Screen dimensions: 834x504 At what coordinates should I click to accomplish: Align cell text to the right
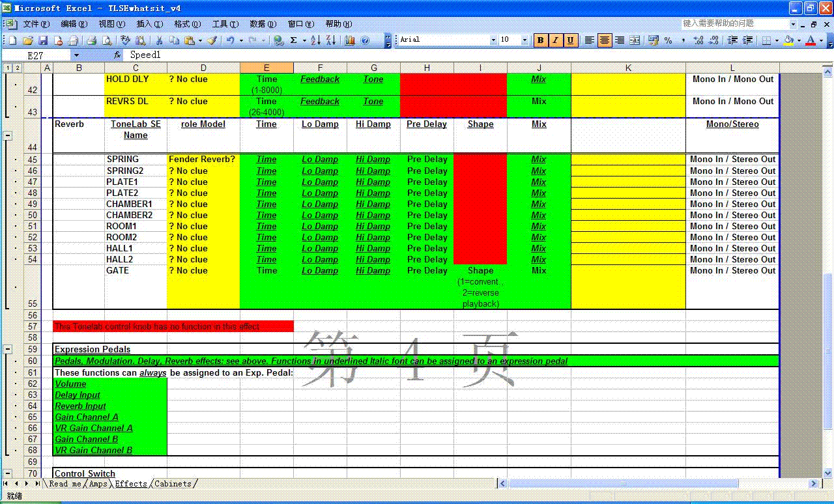click(620, 40)
